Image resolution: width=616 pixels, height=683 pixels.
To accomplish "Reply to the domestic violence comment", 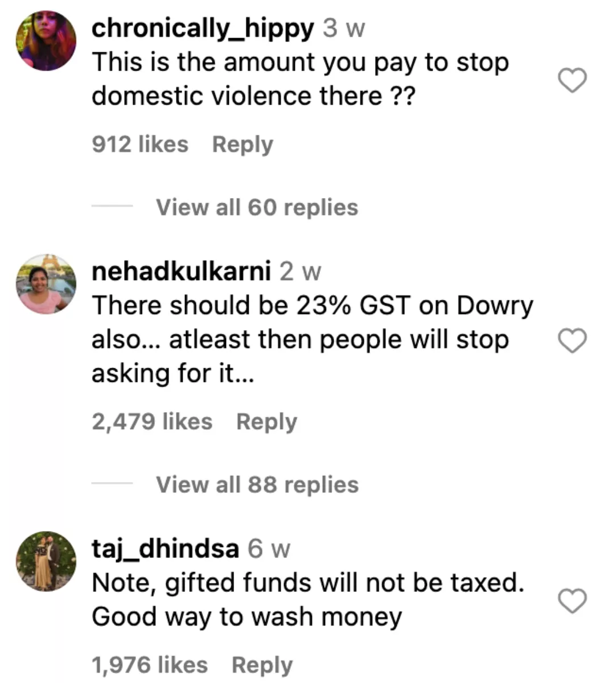I will (243, 145).
